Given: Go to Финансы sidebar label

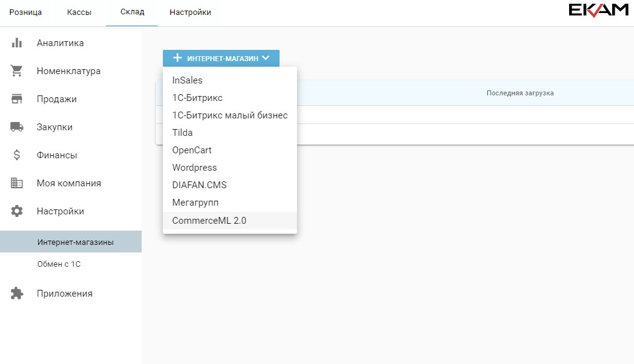Looking at the screenshot, I should (x=57, y=155).
